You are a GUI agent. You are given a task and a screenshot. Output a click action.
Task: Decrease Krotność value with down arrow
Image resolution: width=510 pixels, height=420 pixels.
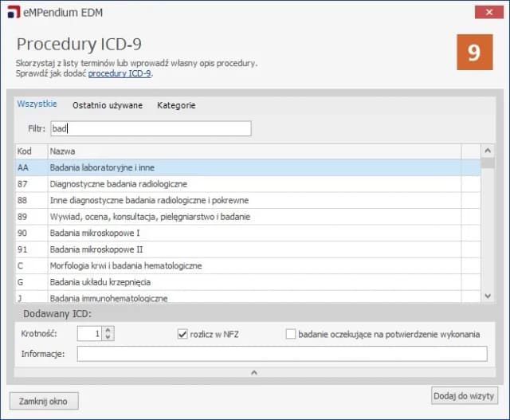tap(109, 338)
